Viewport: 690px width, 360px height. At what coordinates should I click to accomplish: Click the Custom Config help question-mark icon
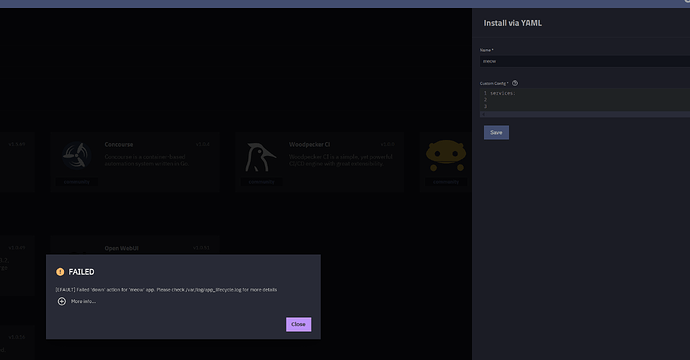[x=515, y=83]
